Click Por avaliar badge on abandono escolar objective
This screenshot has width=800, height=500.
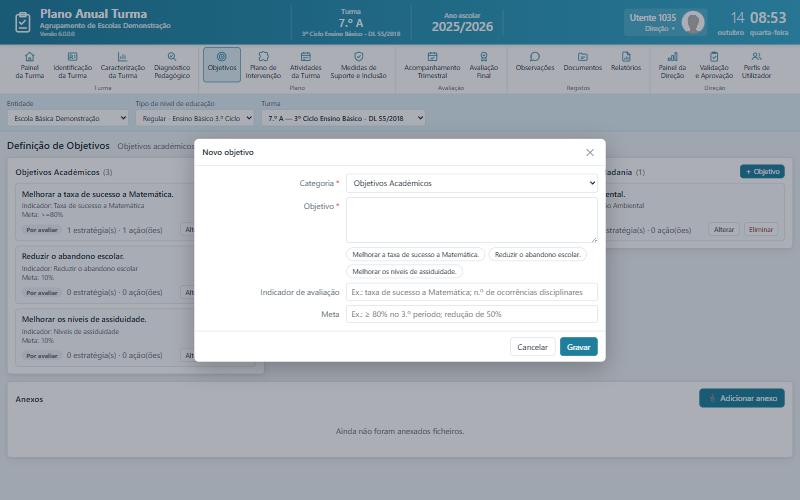pyautogui.click(x=42, y=293)
